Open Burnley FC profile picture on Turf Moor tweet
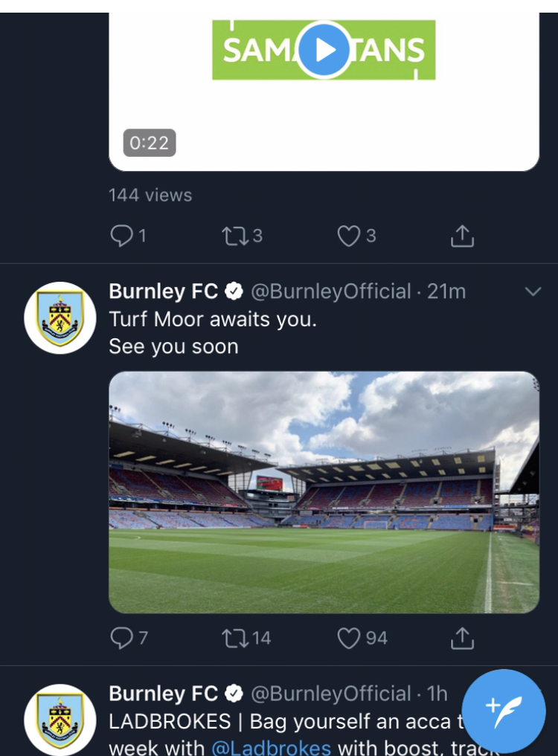Viewport: 558px width, 756px height. coord(60,317)
